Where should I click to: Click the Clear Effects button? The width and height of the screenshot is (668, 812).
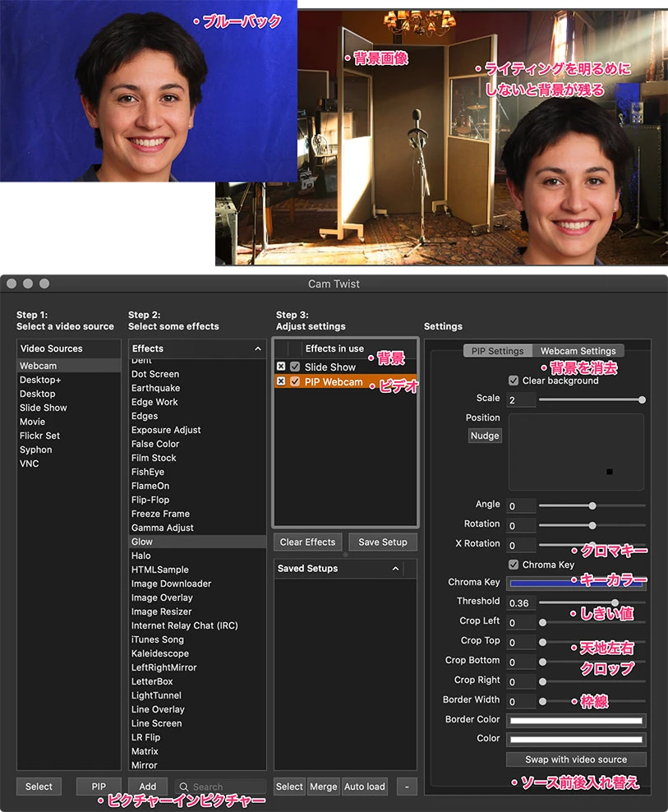(307, 542)
